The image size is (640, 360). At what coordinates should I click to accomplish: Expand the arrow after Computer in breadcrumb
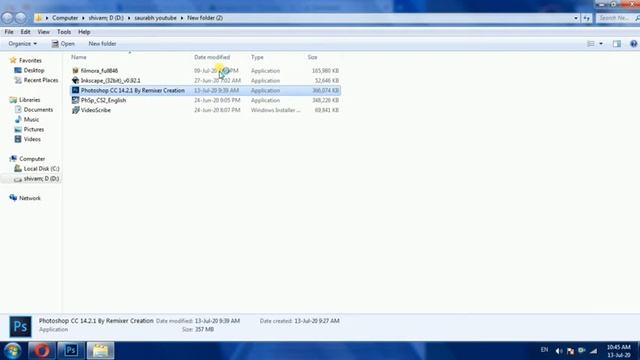tap(83, 18)
